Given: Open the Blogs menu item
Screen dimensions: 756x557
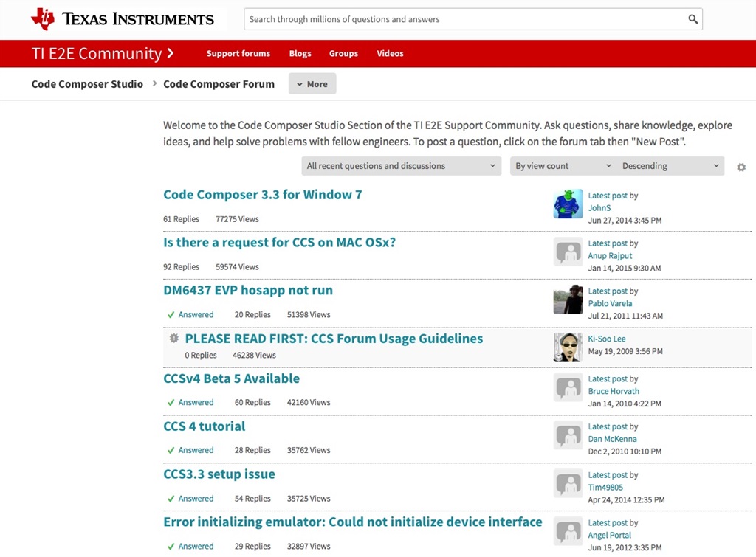Looking at the screenshot, I should click(300, 53).
